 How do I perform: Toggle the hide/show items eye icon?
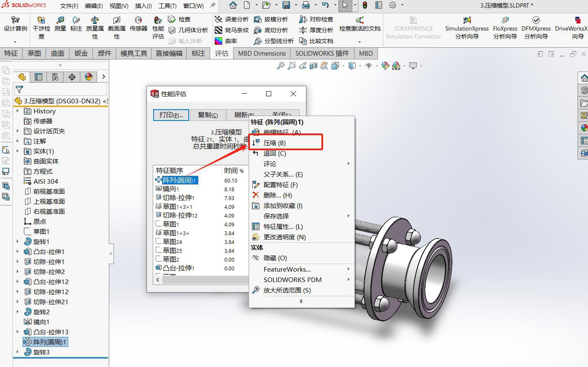(x=368, y=66)
